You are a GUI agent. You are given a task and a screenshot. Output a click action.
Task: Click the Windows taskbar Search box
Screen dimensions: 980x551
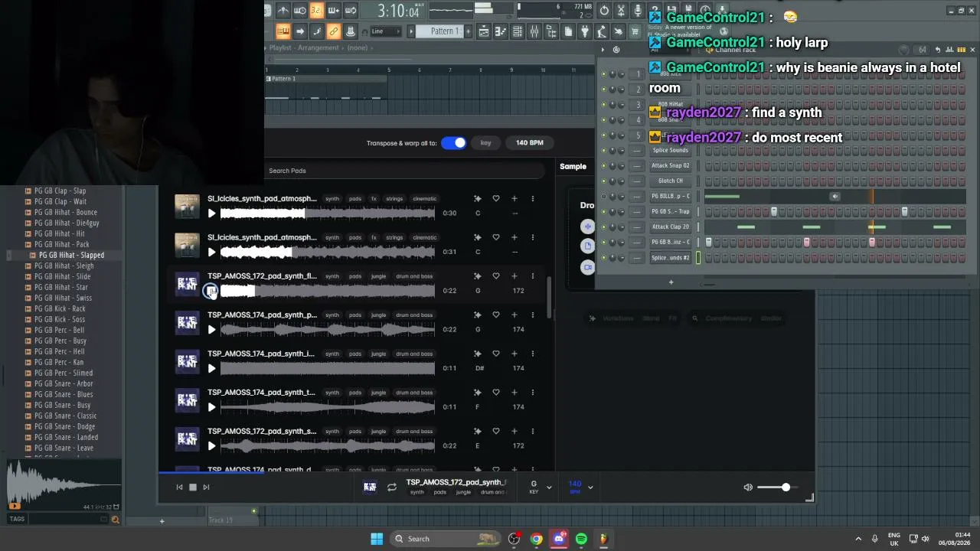point(445,539)
